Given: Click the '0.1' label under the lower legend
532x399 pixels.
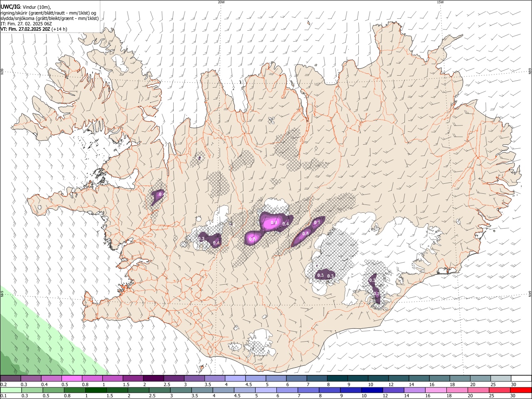Looking at the screenshot, I should point(3,396).
